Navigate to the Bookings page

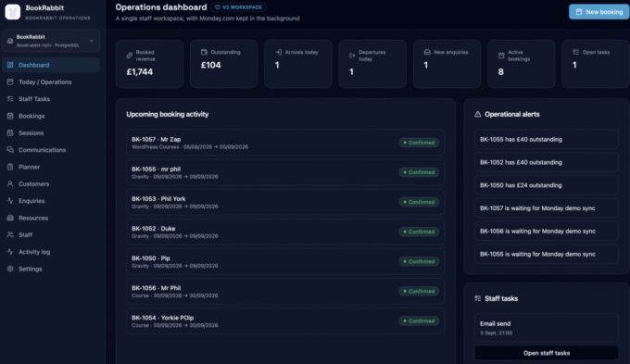51,116
